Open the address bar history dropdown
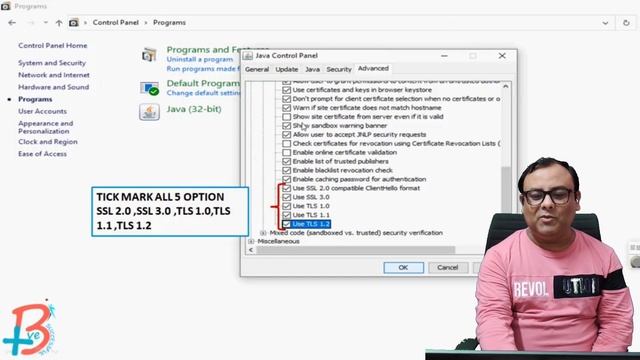Screen dimensions: 640x360 [605, 23]
